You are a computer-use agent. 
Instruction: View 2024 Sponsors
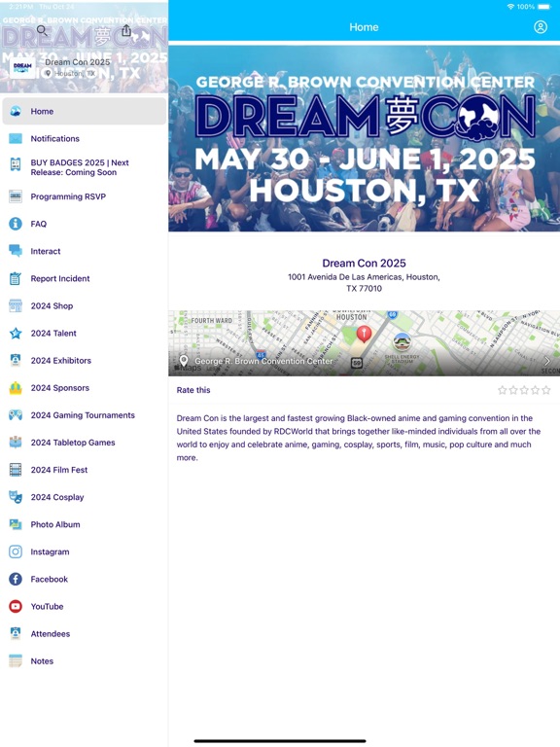coord(85,388)
